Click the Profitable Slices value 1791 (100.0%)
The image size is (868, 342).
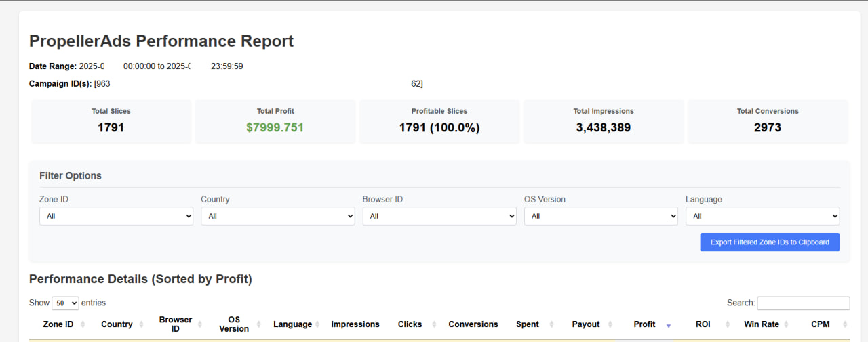point(439,127)
